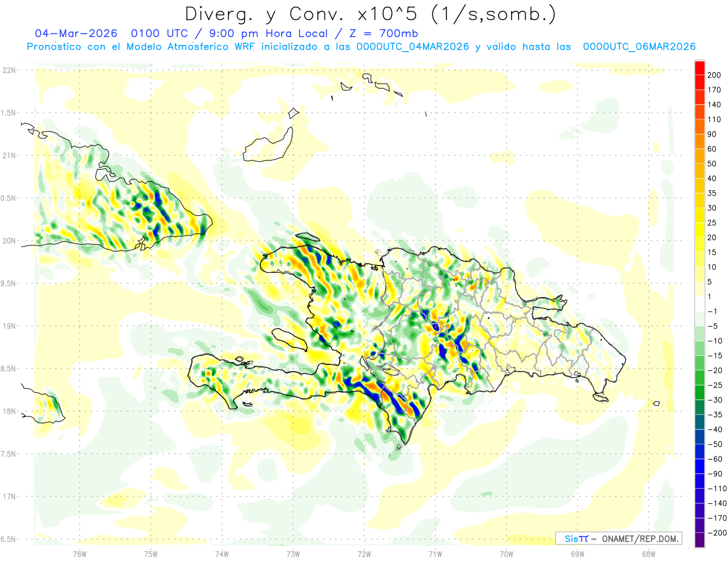Click the longitude axis label '75W'
The height and width of the screenshot is (562, 728).
pyautogui.click(x=151, y=554)
